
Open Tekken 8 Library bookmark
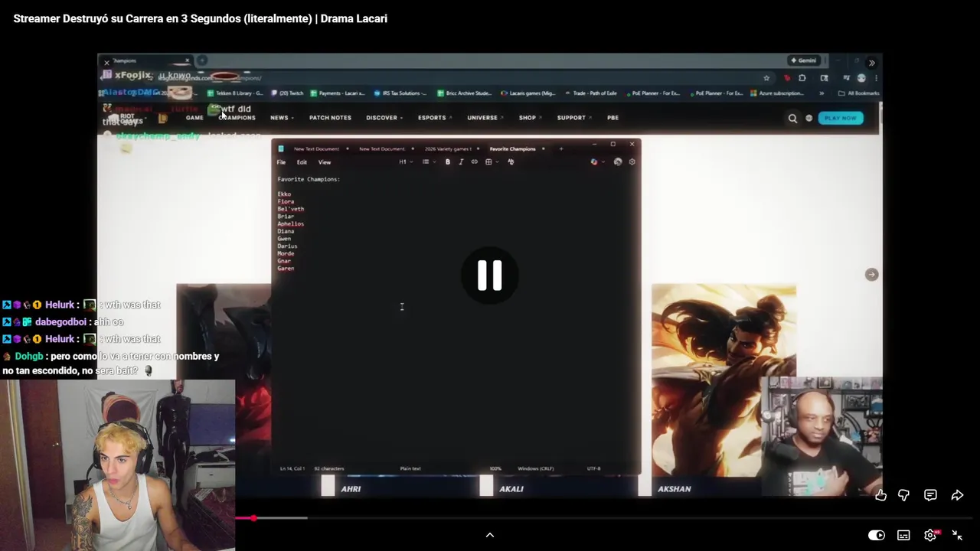pos(234,93)
